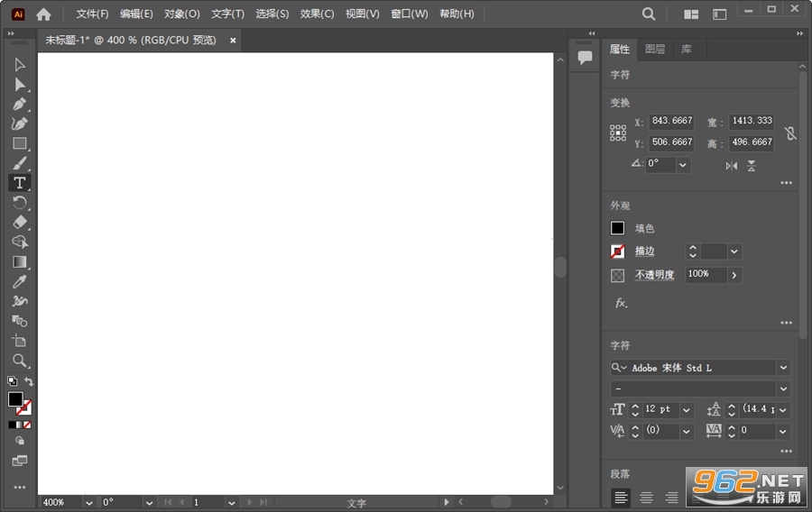The image size is (812, 512).
Task: Flip horizontally in Transform section
Action: (x=731, y=166)
